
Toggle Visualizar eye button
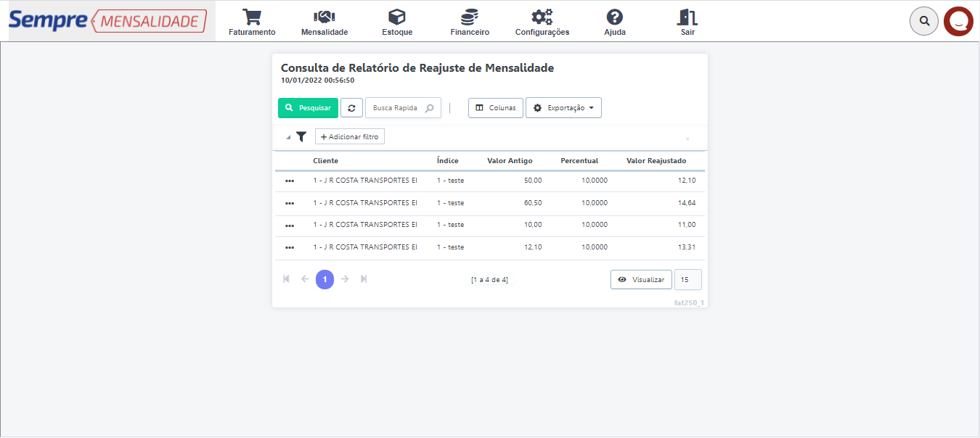pos(641,280)
